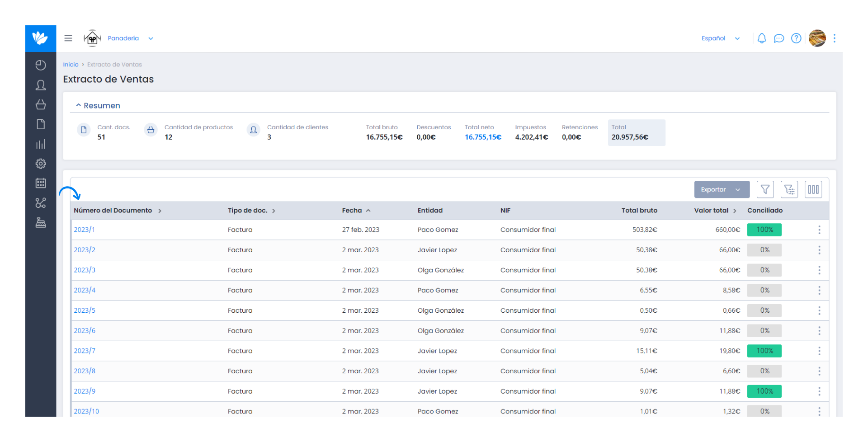Open the header three-dot options menu

(835, 38)
